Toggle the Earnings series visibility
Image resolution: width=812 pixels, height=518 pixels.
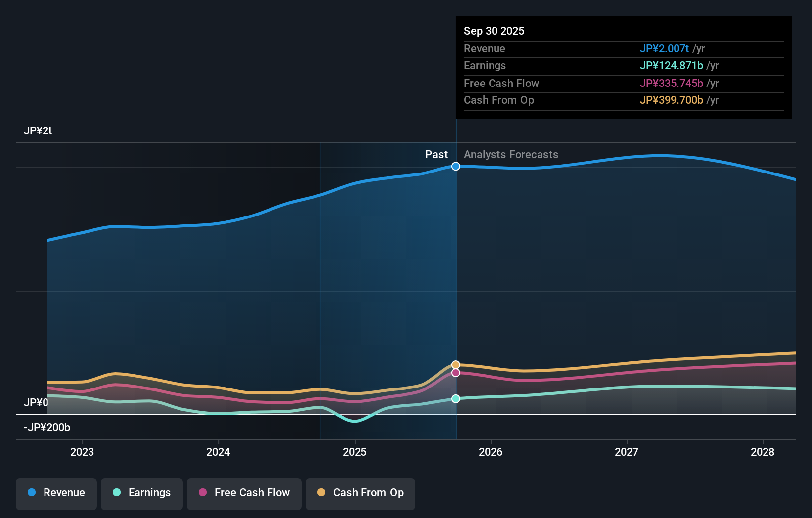click(141, 494)
